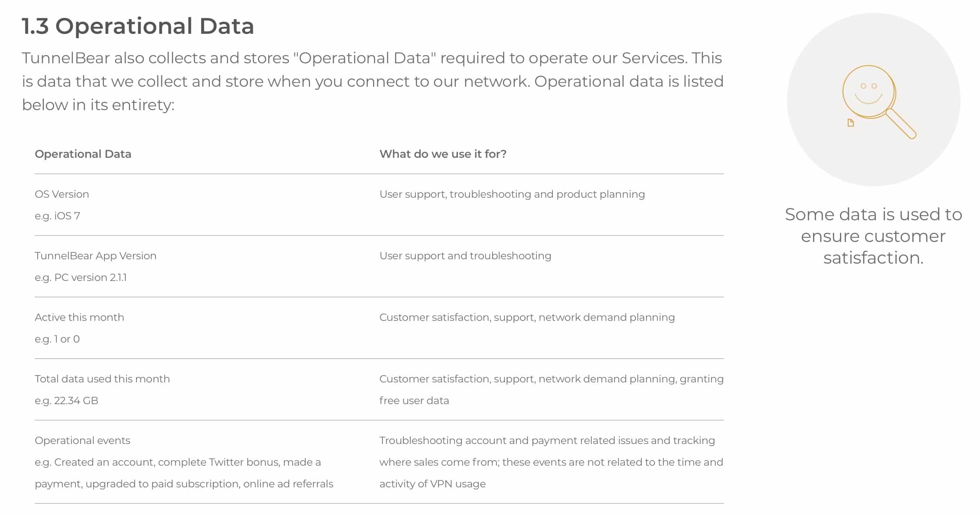This screenshot has width=980, height=516.
Task: Click the 'Operational Data' column header
Action: coord(83,154)
